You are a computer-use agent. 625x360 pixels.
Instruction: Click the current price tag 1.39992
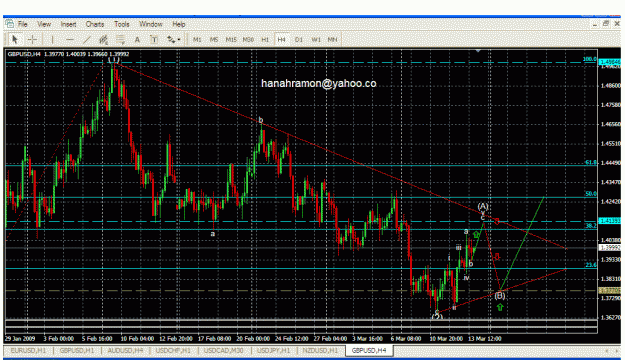pos(610,248)
